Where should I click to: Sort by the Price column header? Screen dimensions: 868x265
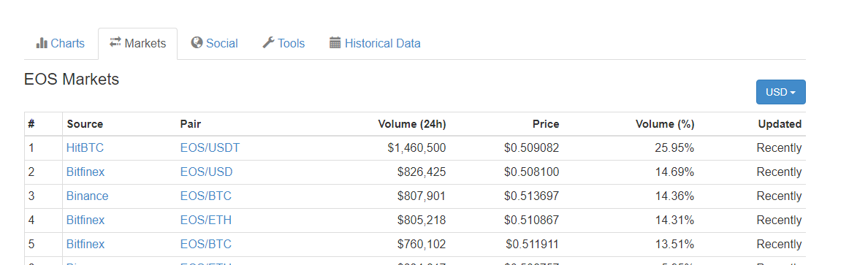pyautogui.click(x=546, y=124)
